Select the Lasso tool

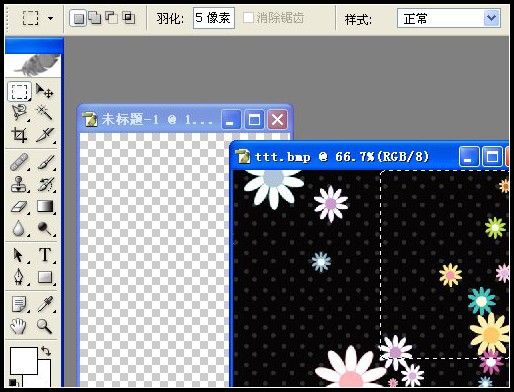pyautogui.click(x=19, y=112)
